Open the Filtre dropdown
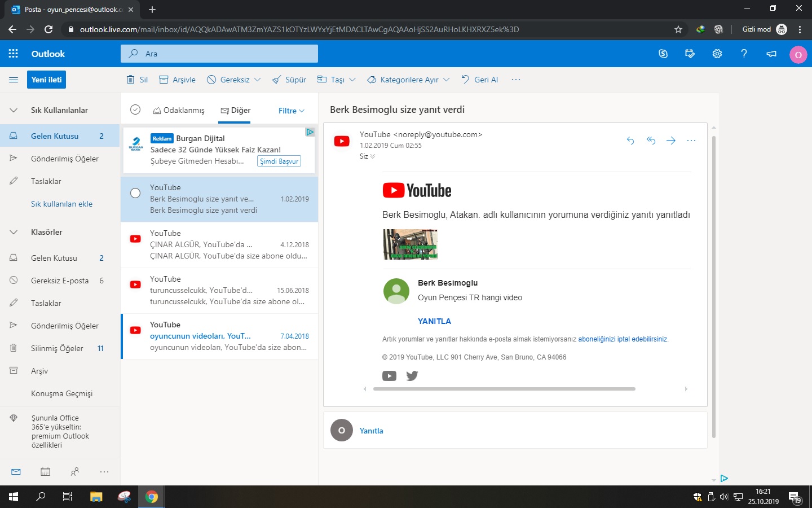Viewport: 812px width, 508px height. pos(290,110)
